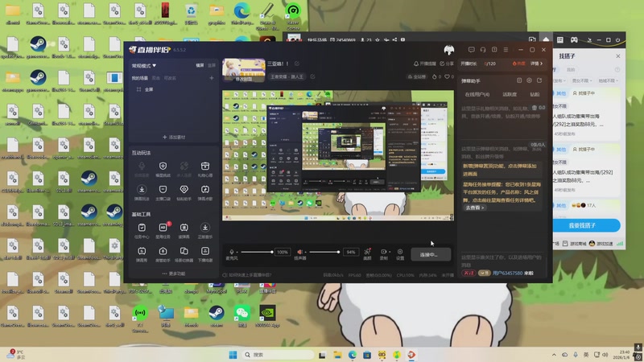The image size is (644, 362).
Task: Open the 主播口袋 pocket tool
Action: point(163,192)
